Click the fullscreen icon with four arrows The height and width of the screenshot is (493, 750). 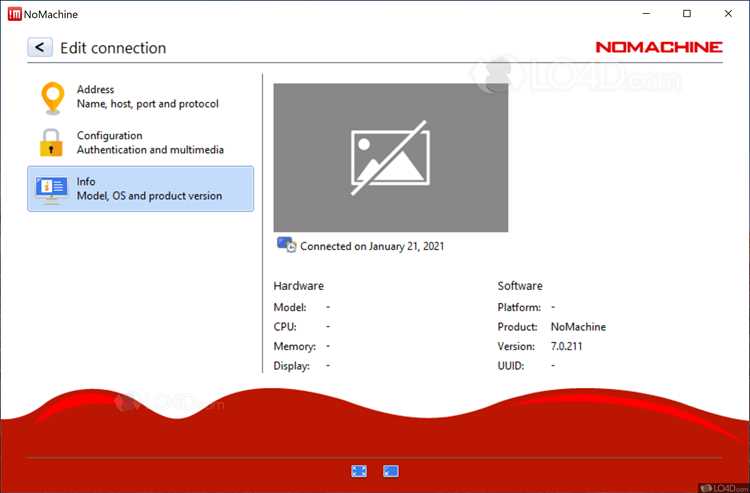click(x=359, y=471)
